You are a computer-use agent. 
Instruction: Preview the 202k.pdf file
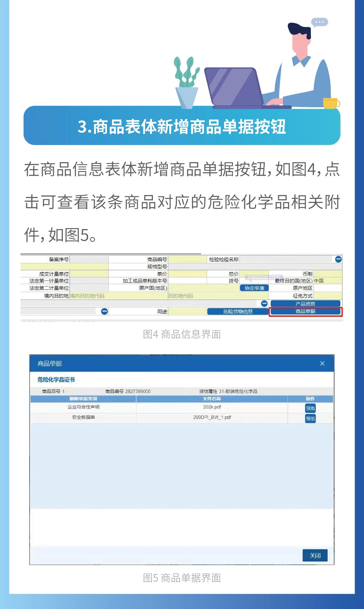pyautogui.click(x=310, y=408)
